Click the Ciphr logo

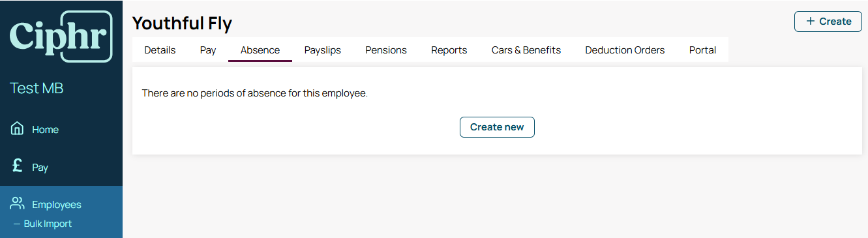click(x=61, y=37)
